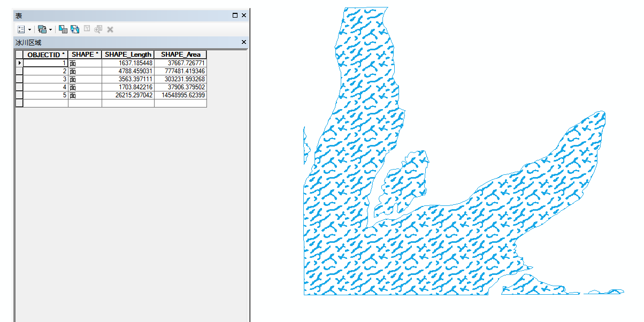Click the SHAPE_Area column header
The height and width of the screenshot is (322, 644).
click(180, 55)
